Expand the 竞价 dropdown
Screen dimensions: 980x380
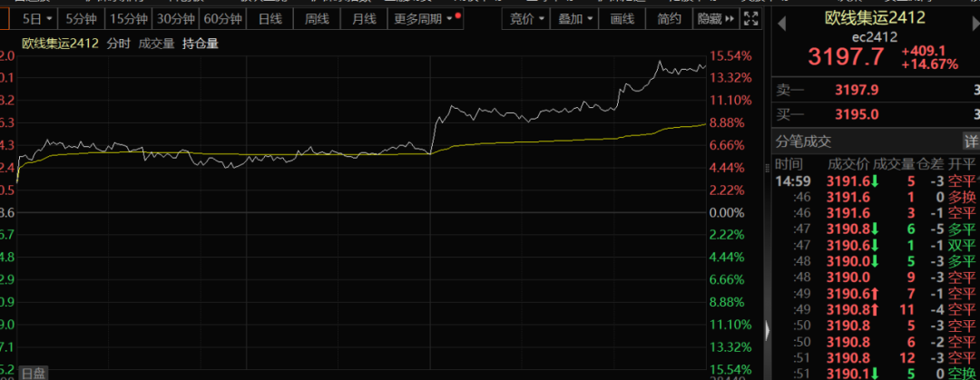(x=527, y=18)
